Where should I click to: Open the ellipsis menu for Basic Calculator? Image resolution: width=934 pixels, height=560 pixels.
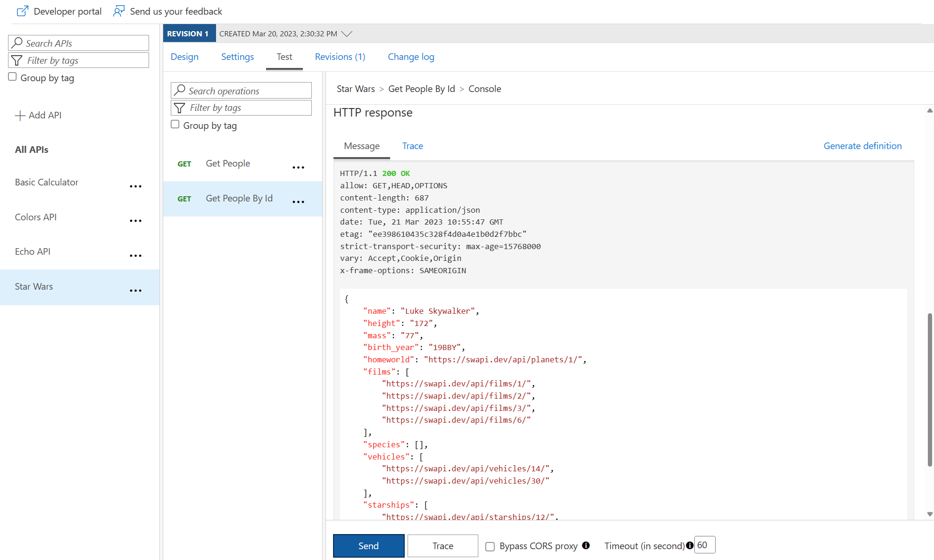[136, 186]
